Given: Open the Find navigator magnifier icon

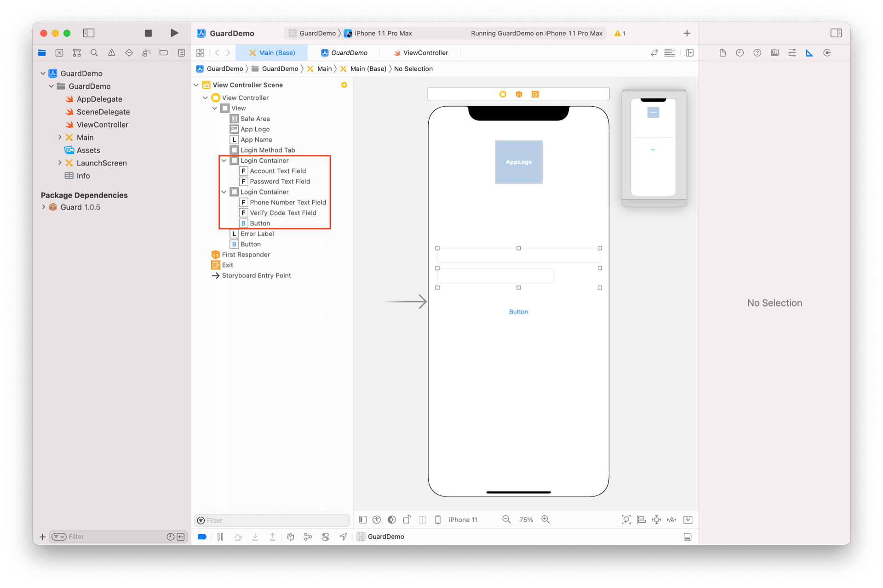Looking at the screenshot, I should pyautogui.click(x=94, y=53).
